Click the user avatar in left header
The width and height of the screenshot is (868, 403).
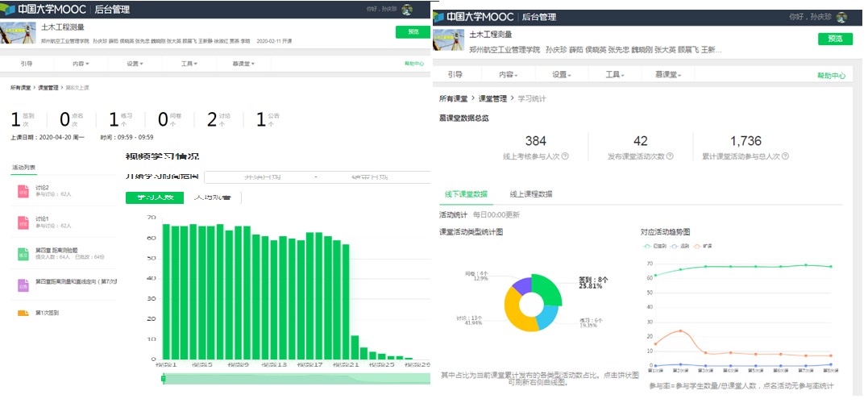click(407, 10)
